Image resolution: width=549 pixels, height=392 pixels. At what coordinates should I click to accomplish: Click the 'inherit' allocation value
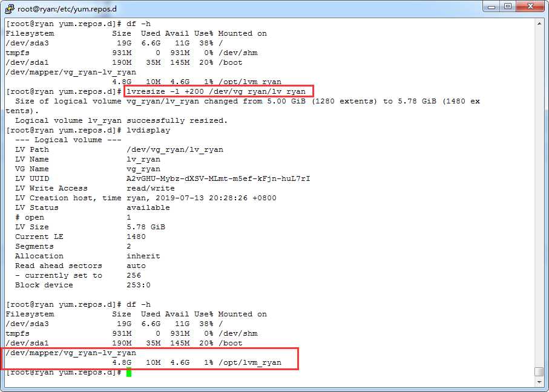coord(143,256)
